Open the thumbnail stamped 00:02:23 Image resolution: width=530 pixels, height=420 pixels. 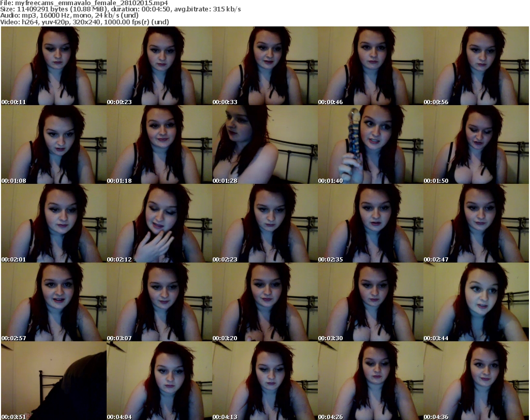[x=265, y=223]
